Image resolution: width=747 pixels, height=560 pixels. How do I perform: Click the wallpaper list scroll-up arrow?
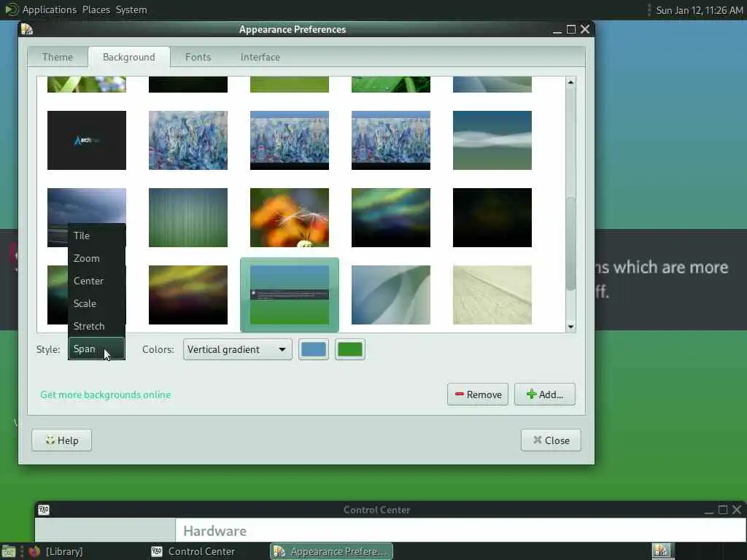(570, 82)
